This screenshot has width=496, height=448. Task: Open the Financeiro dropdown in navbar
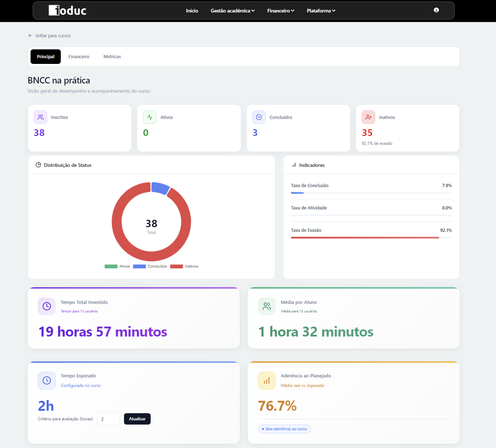coord(281,11)
